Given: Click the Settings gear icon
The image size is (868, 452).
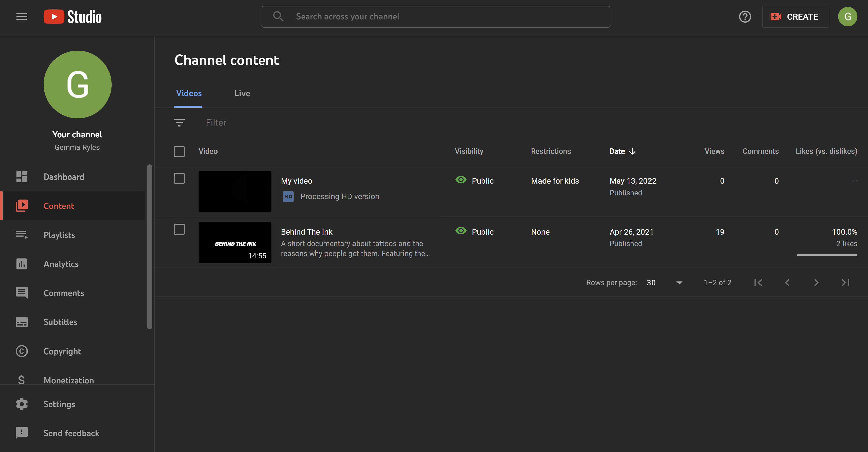Looking at the screenshot, I should pyautogui.click(x=22, y=404).
